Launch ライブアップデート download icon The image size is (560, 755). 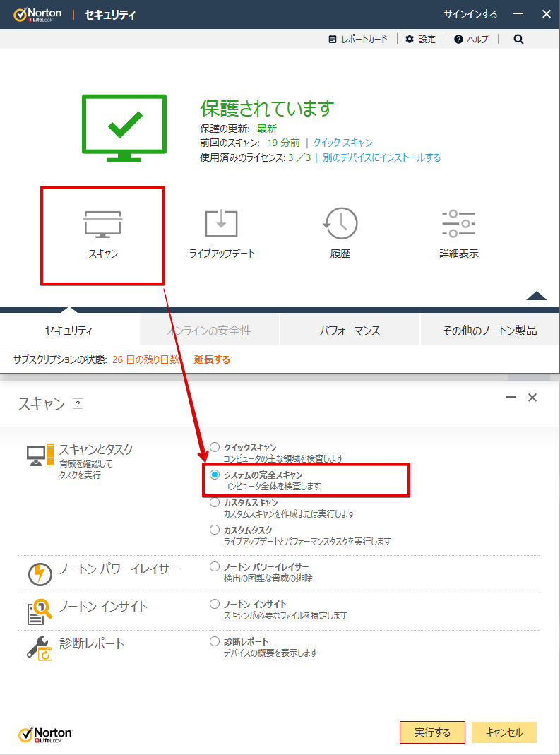tap(222, 223)
